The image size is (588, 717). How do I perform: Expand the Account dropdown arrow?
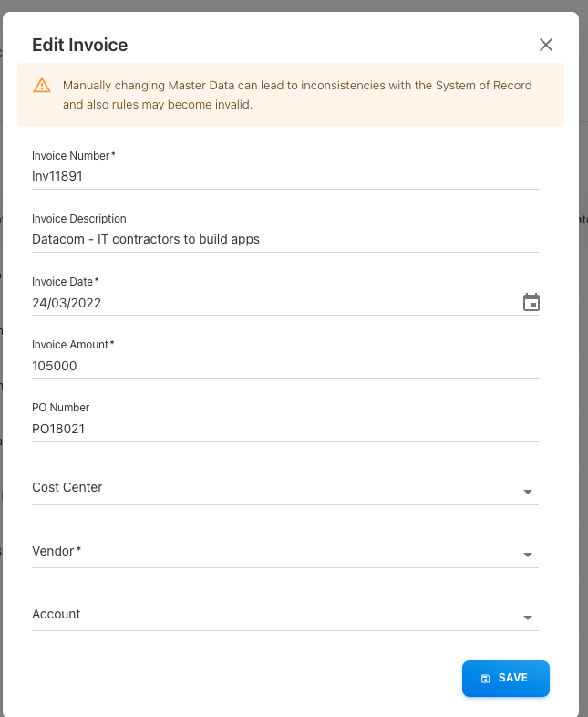[528, 618]
